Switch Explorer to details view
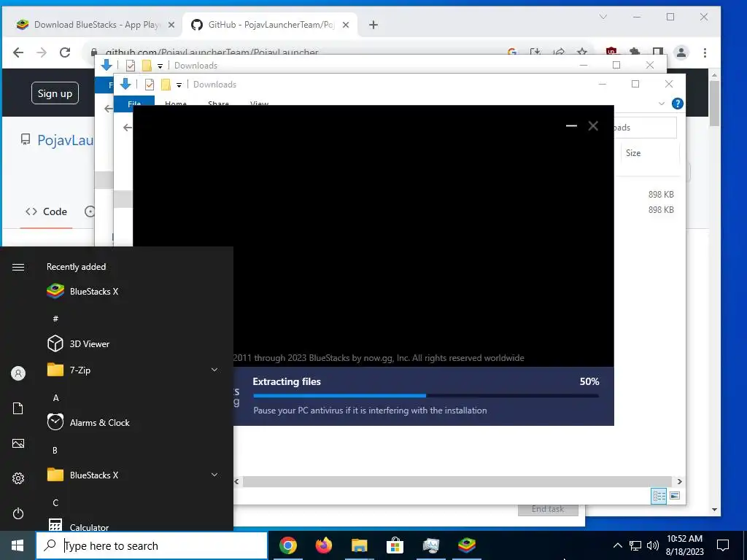The height and width of the screenshot is (560, 747). pyautogui.click(x=659, y=496)
